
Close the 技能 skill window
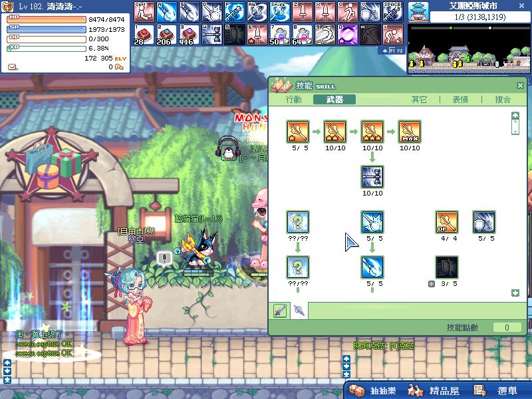click(520, 85)
